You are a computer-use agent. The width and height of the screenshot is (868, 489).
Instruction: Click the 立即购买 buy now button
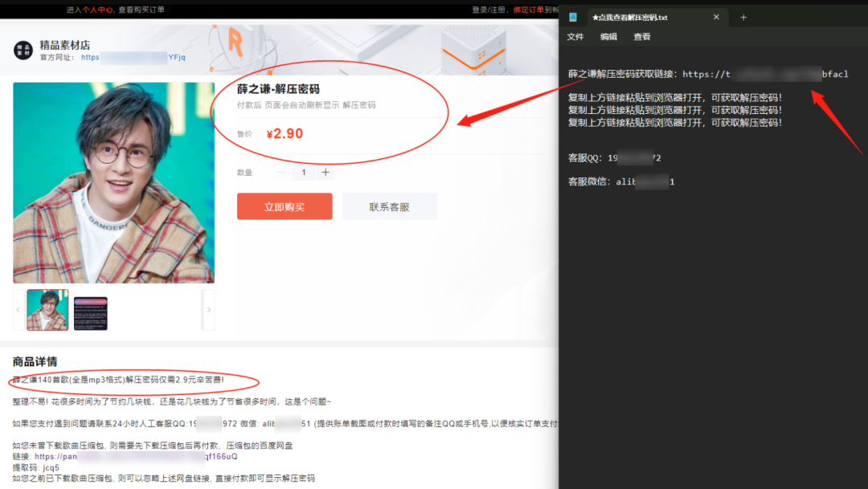coord(285,206)
